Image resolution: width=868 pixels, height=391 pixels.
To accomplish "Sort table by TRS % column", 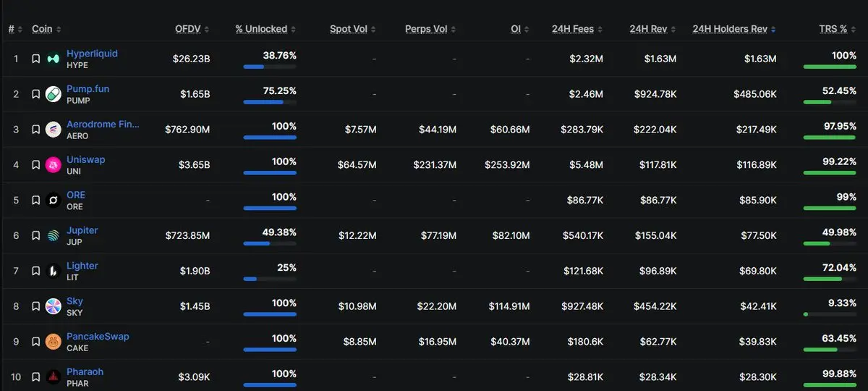I will (838, 29).
